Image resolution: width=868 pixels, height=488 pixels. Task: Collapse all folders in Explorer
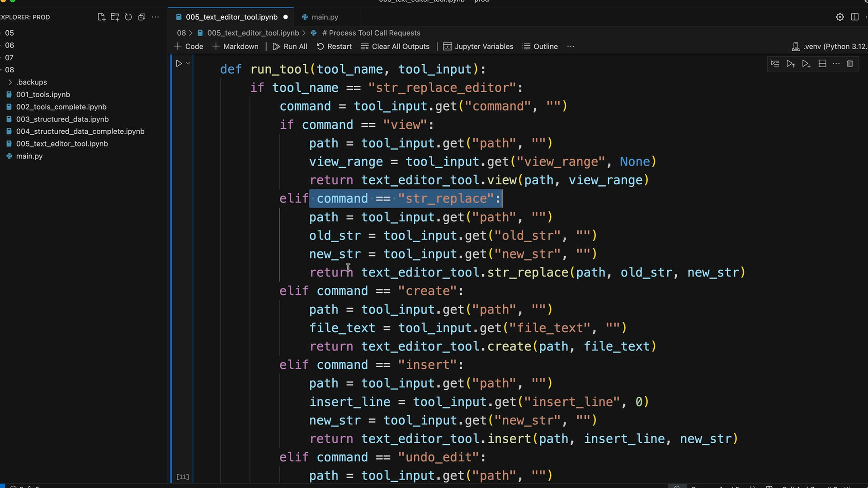[142, 17]
